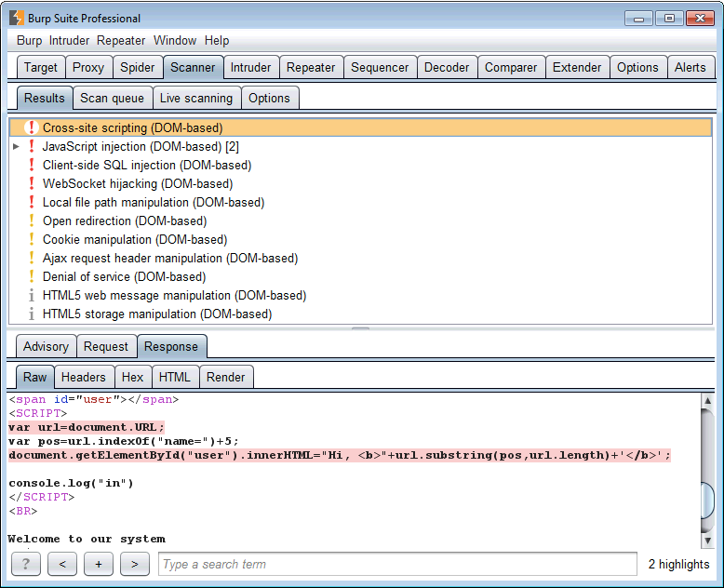Viewport: 724px width, 588px height.
Task: Open the main Options tab
Action: pyautogui.click(x=637, y=67)
